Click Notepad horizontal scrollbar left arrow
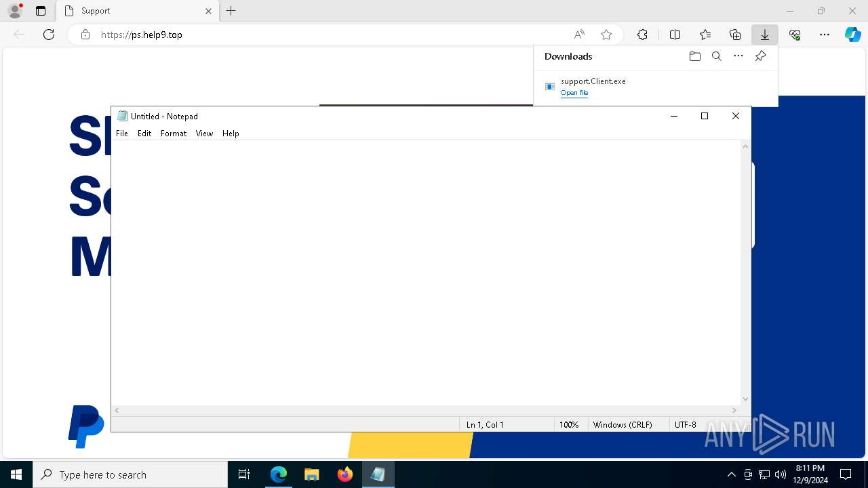868x488 pixels. pyautogui.click(x=117, y=410)
